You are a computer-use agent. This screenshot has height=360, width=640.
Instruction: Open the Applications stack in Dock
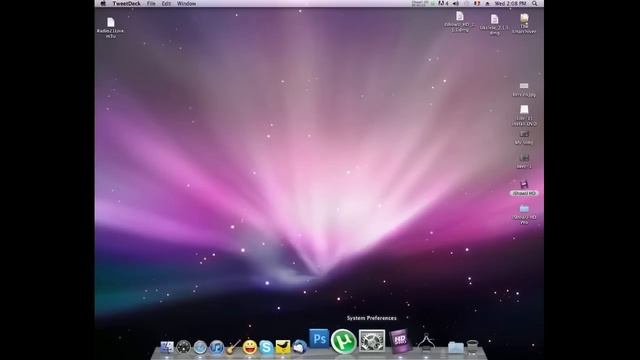coord(426,343)
